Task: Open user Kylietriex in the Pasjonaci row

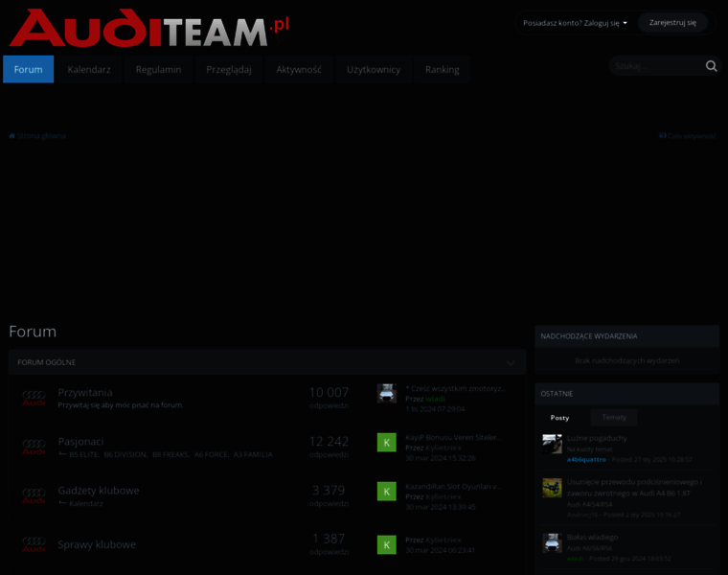Action: pyautogui.click(x=444, y=448)
